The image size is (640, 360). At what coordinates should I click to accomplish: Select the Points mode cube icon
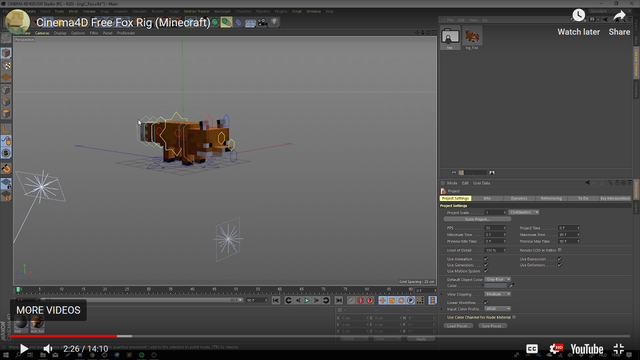click(6, 90)
